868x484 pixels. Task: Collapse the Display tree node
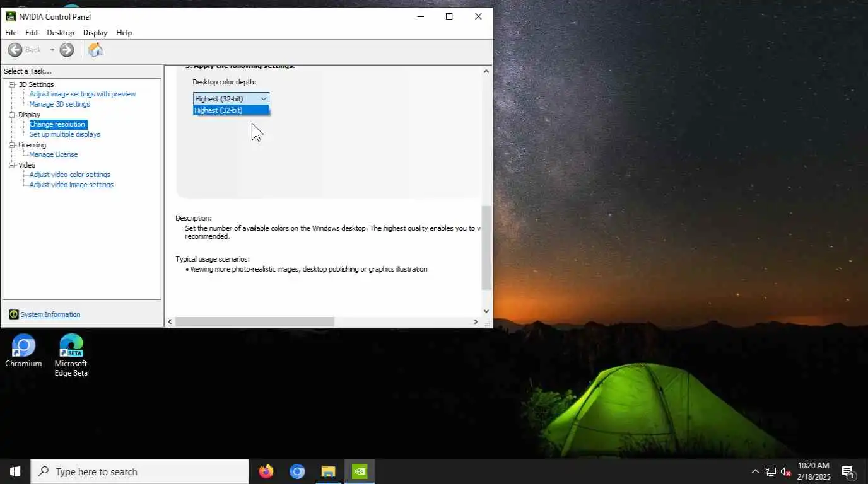pyautogui.click(x=12, y=115)
